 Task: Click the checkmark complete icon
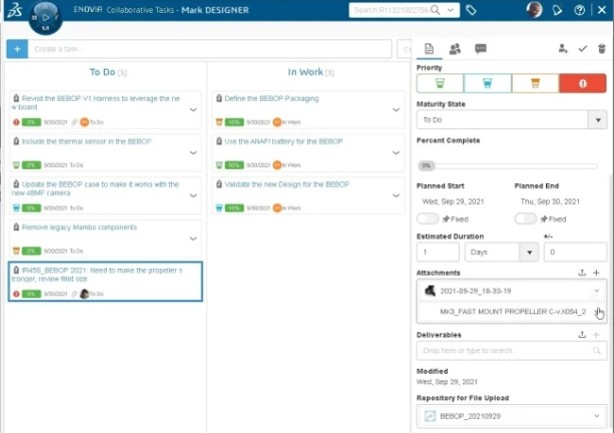(583, 49)
